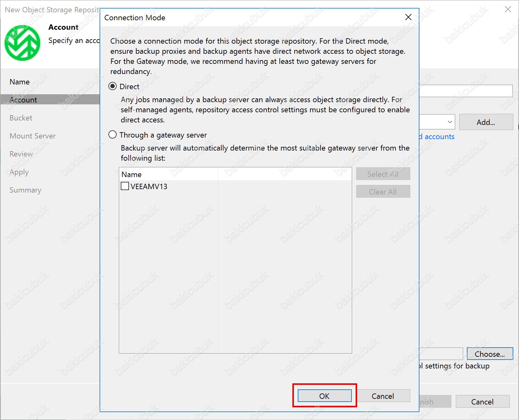
Task: Switch to the Review step
Action: [21, 154]
